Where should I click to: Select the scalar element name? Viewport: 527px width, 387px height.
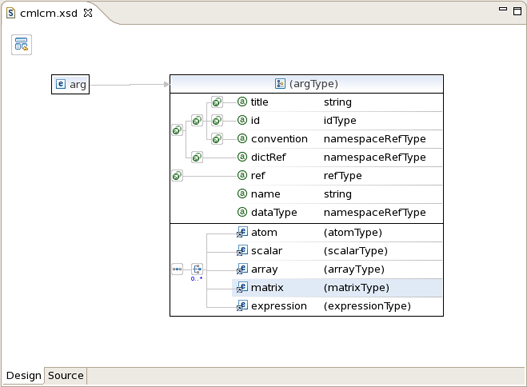point(267,251)
